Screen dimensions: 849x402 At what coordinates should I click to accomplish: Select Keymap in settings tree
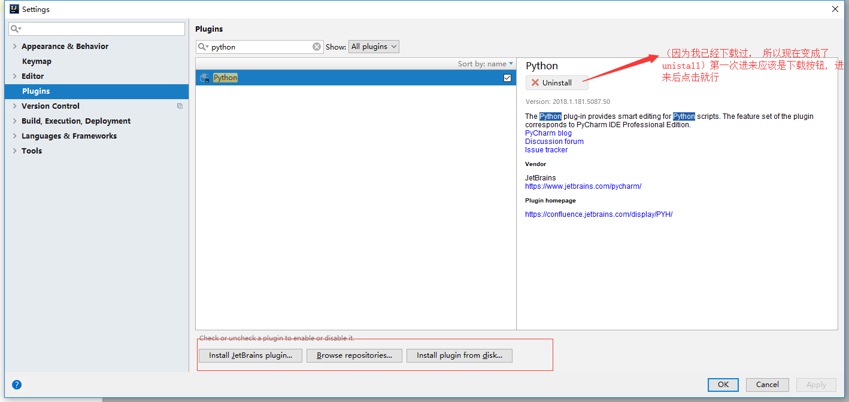click(37, 61)
